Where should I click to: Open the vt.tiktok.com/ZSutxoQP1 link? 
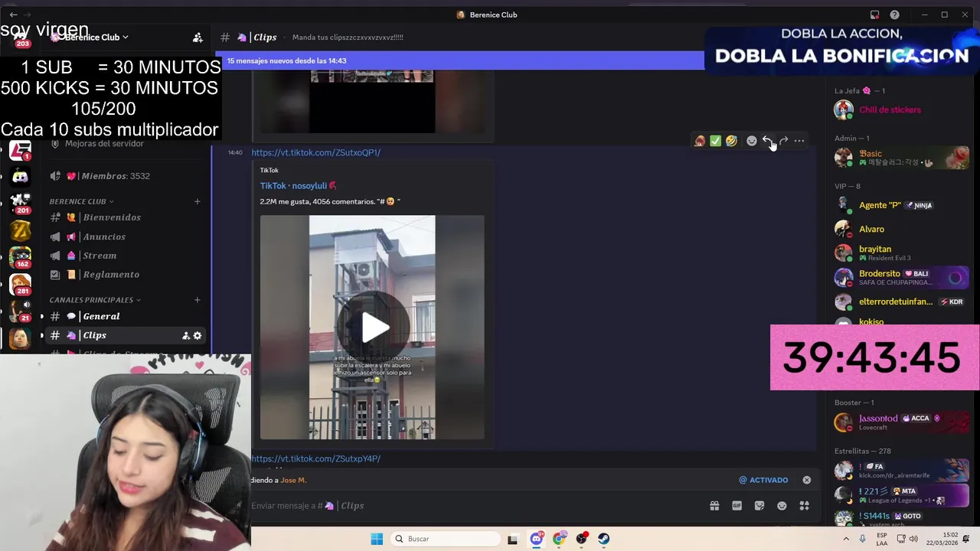pos(315,152)
